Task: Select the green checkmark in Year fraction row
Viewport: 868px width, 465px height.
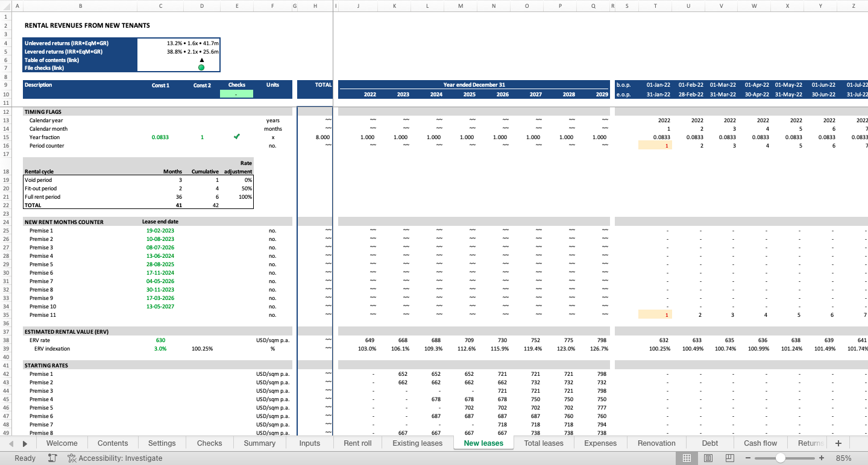Action: [x=237, y=137]
